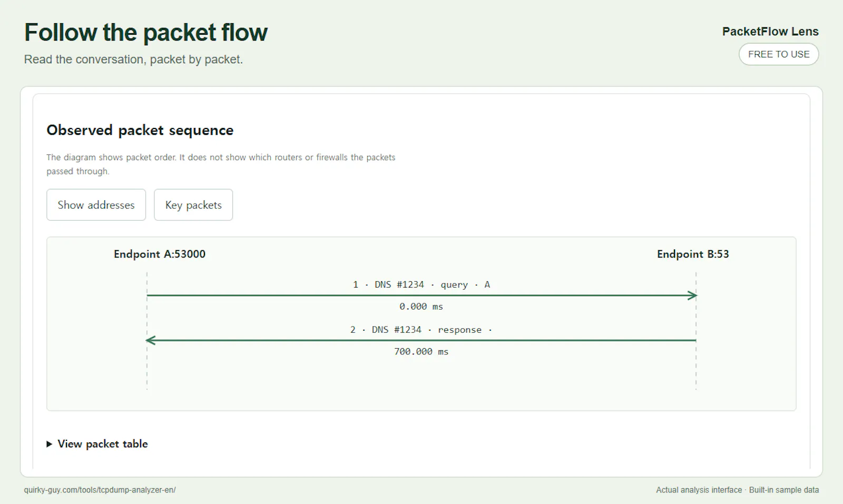Click the 'Actual analysis interface · Built-in sample data' footer text
Screen dimensions: 843x504
(738, 490)
